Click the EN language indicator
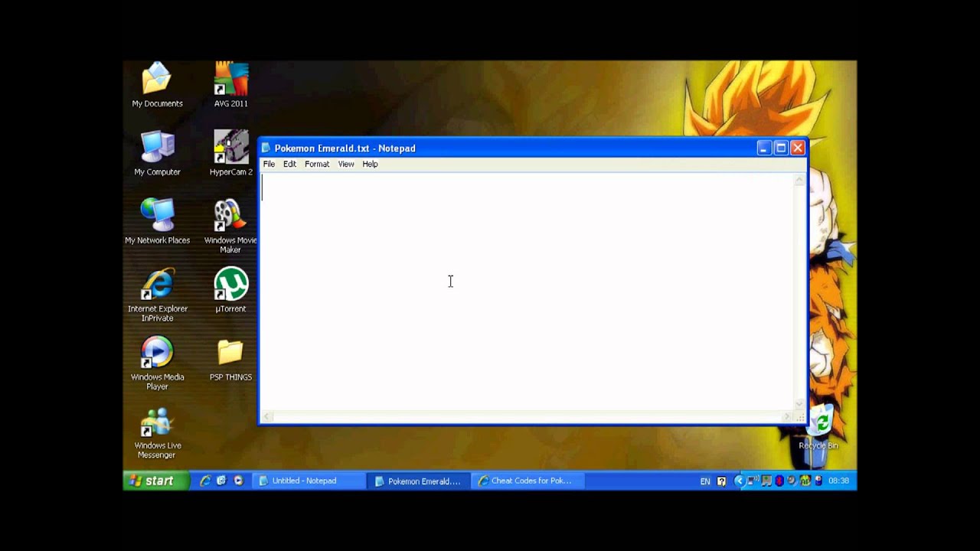The image size is (980, 551). [705, 481]
